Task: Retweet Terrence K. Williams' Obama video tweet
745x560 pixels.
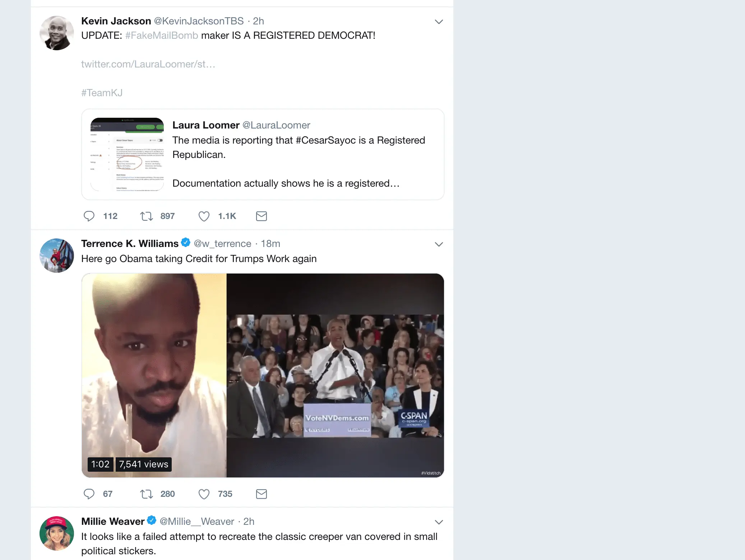Action: point(147,494)
